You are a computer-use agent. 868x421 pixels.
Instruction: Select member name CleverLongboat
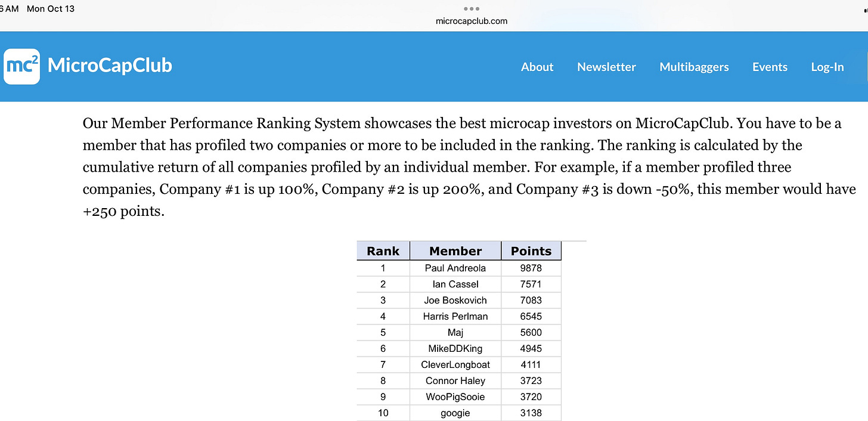click(x=455, y=364)
